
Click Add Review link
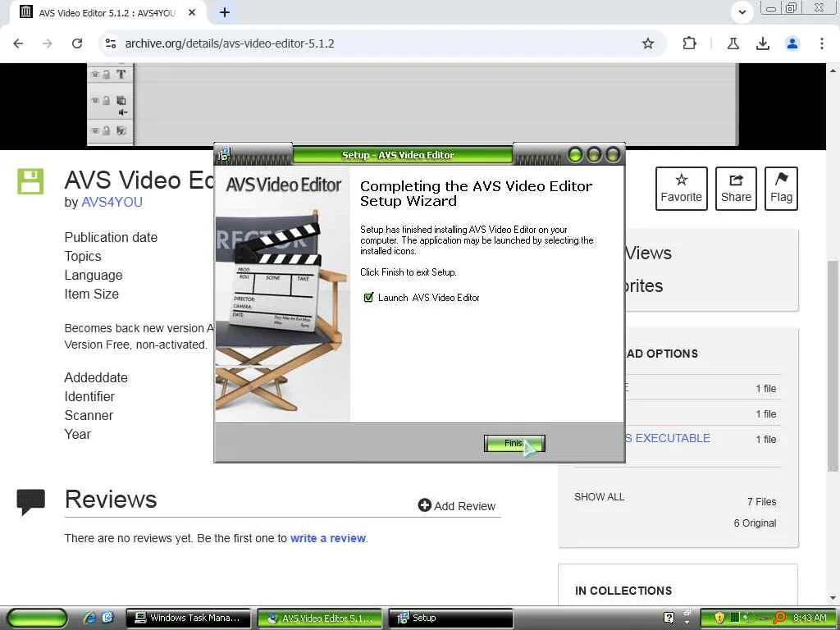pyautogui.click(x=456, y=505)
